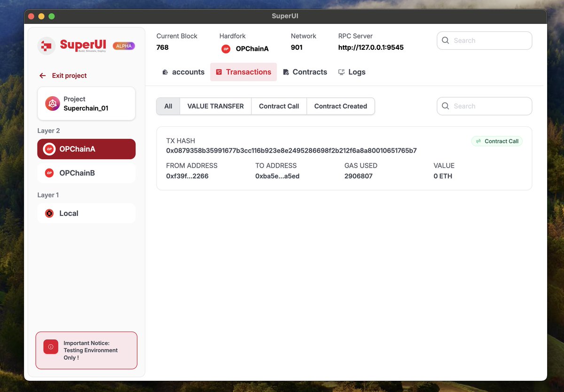Click the Current Block label

pos(177,36)
